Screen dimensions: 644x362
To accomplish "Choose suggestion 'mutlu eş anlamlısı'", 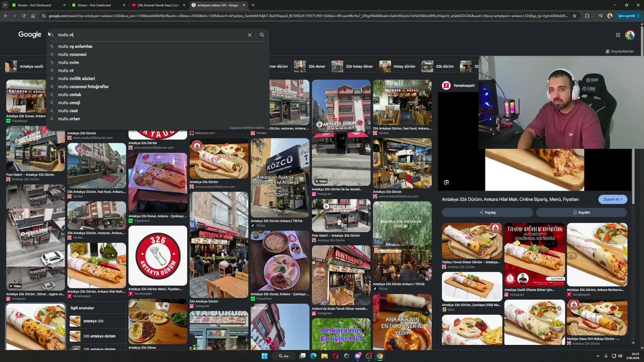I will point(158,46).
